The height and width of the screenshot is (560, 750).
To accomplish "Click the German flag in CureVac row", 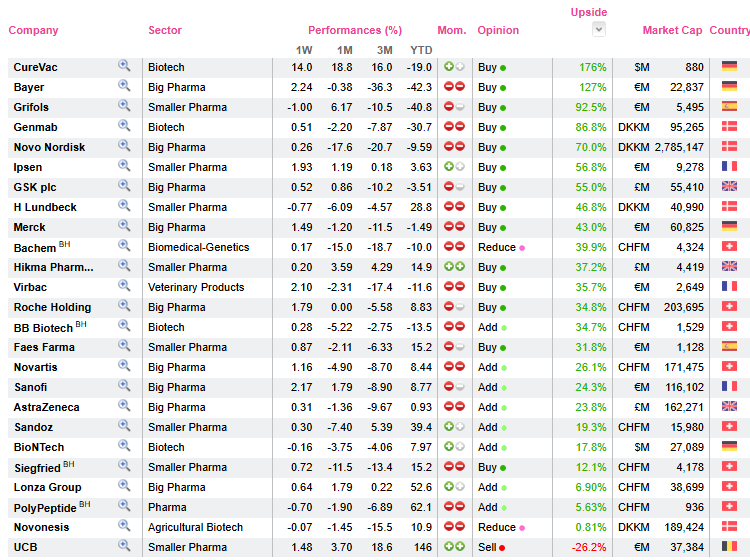I will (x=729, y=66).
